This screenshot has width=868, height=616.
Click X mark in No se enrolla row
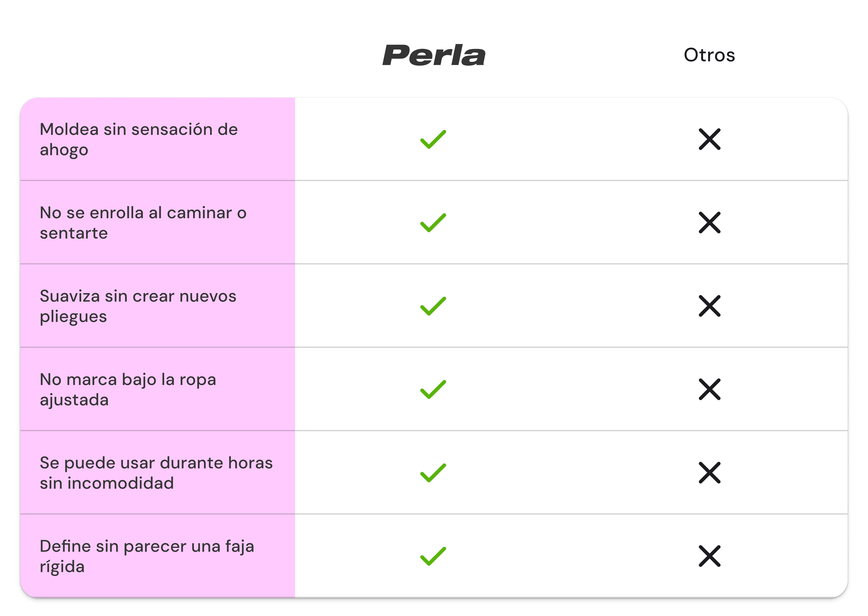pos(709,223)
